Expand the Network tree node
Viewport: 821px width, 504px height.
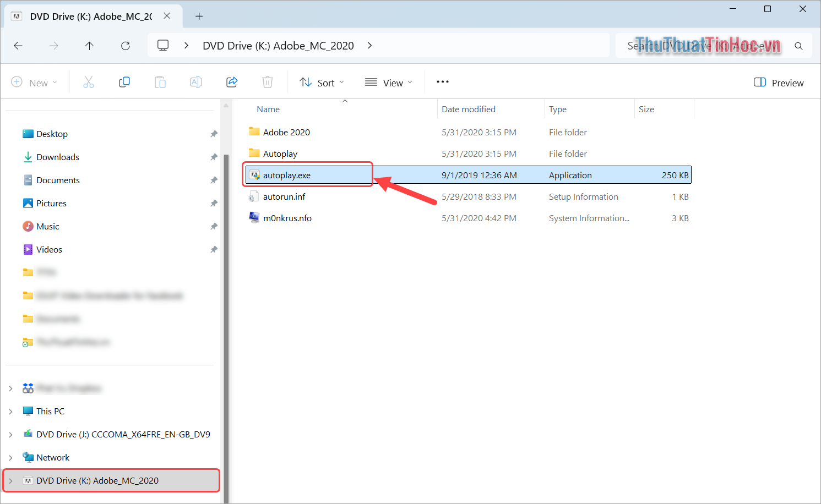click(x=10, y=457)
